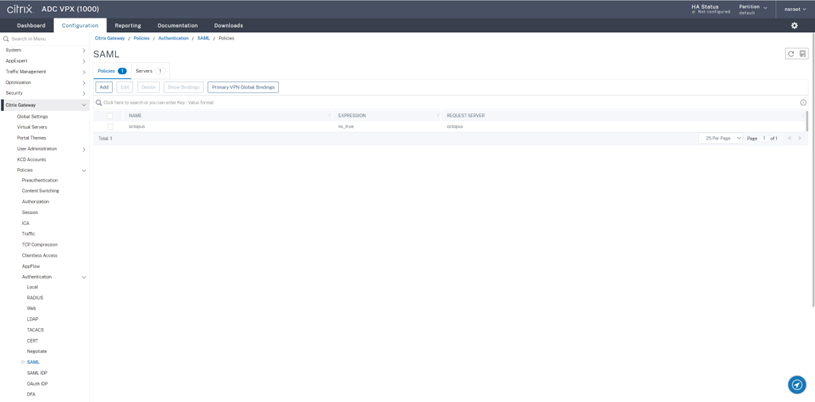Open the nsroot user menu
The width and height of the screenshot is (815, 402).
click(795, 9)
